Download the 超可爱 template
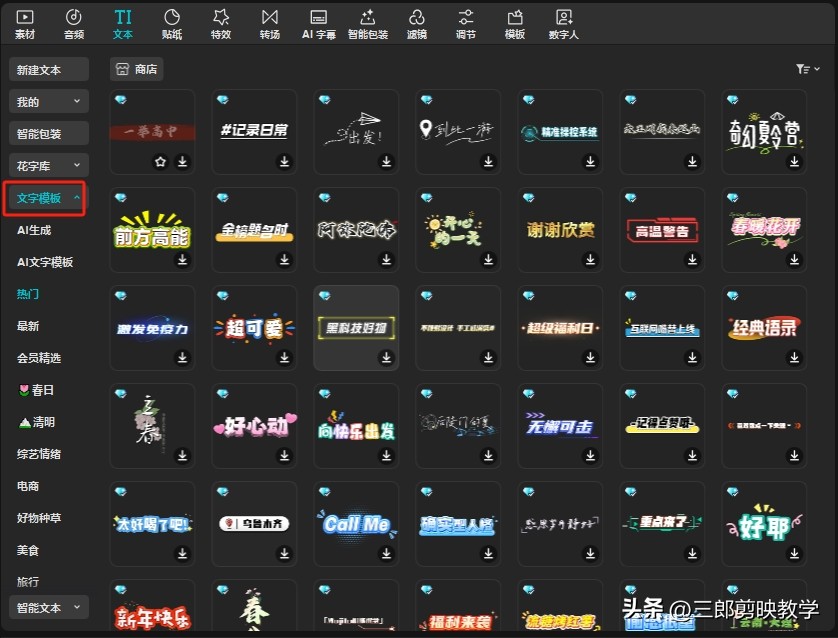Image resolution: width=838 pixels, height=638 pixels. click(x=284, y=357)
